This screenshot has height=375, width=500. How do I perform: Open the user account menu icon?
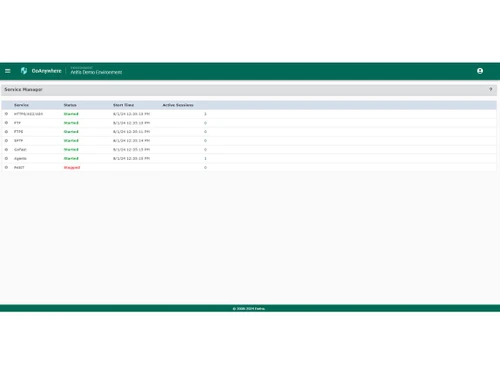[480, 71]
